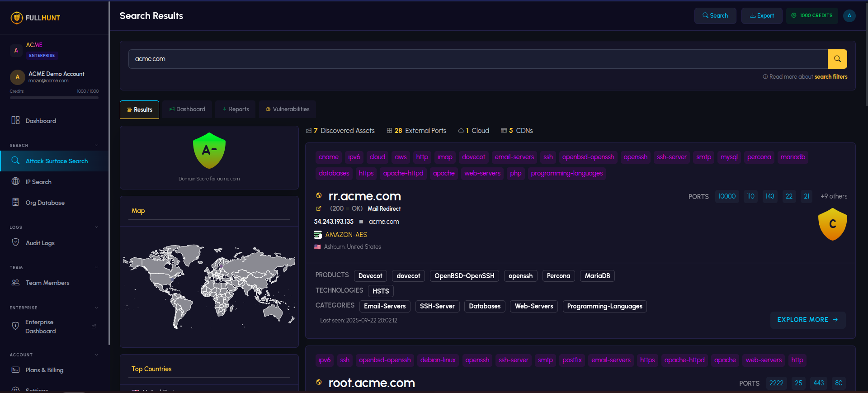This screenshot has width=868, height=393.
Task: Open the AMAZON-AES link
Action: [346, 235]
